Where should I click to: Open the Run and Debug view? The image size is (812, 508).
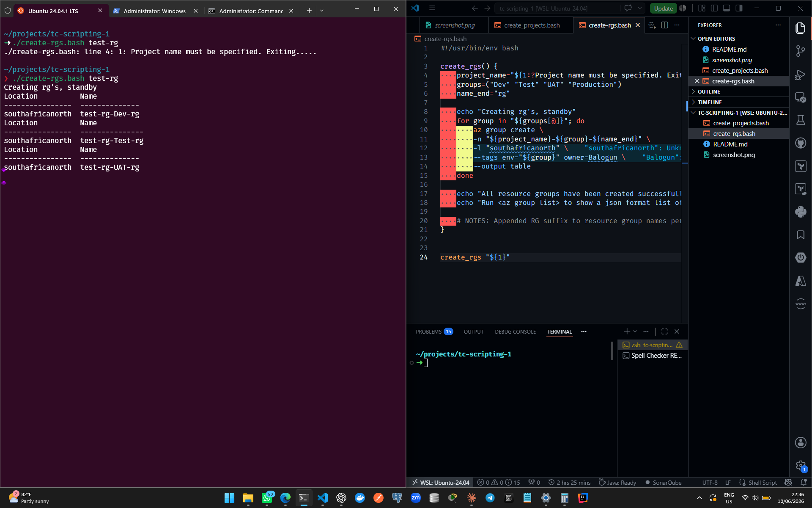(x=800, y=75)
